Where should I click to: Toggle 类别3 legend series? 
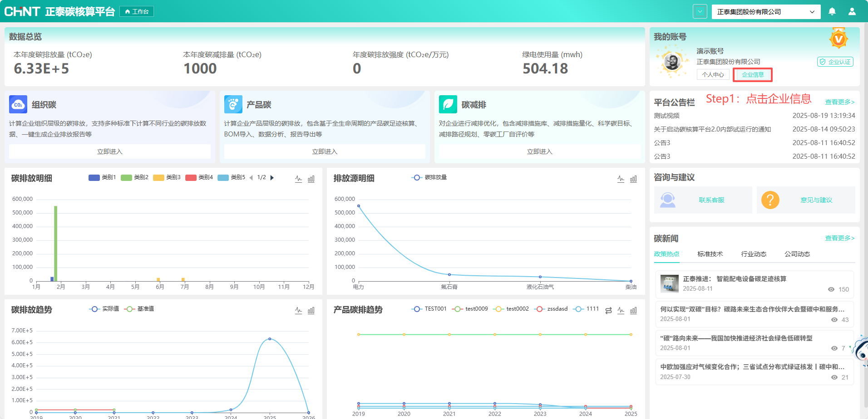coord(167,177)
